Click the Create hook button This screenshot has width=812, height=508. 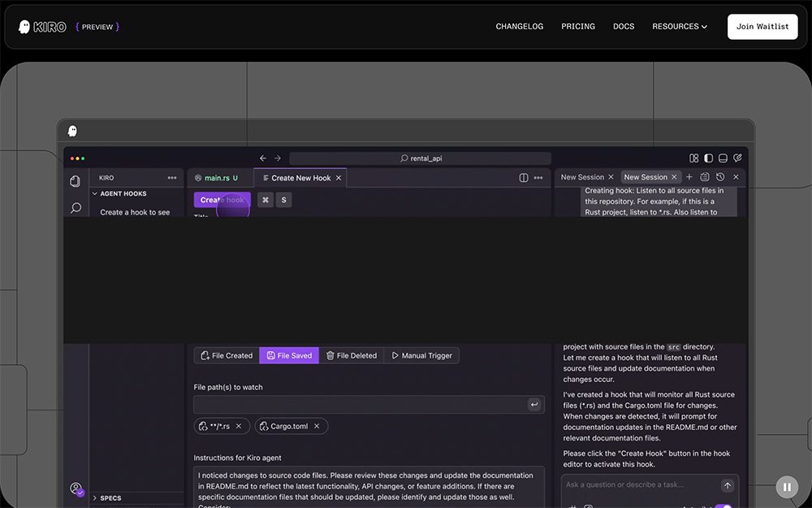point(222,200)
